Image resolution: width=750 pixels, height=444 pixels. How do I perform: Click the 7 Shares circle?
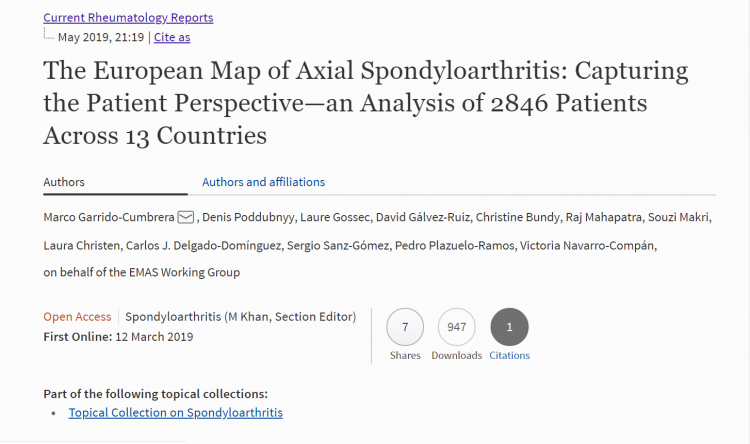coord(405,326)
